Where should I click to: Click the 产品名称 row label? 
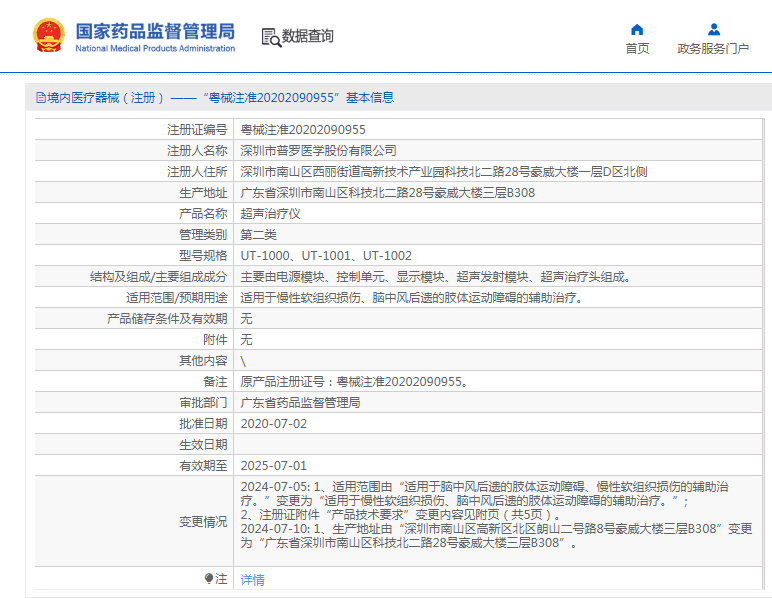tap(203, 214)
